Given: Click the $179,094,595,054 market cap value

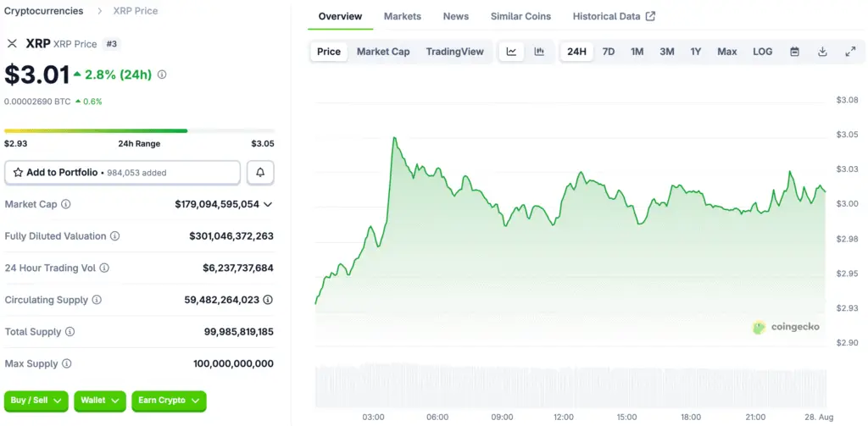Looking at the screenshot, I should coord(217,204).
